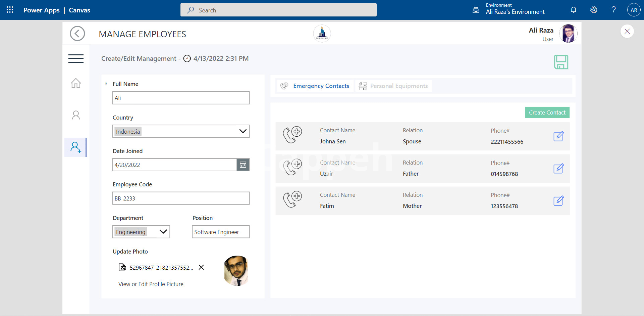Switch to Personal Equipments tab
The width and height of the screenshot is (644, 316).
click(x=394, y=86)
